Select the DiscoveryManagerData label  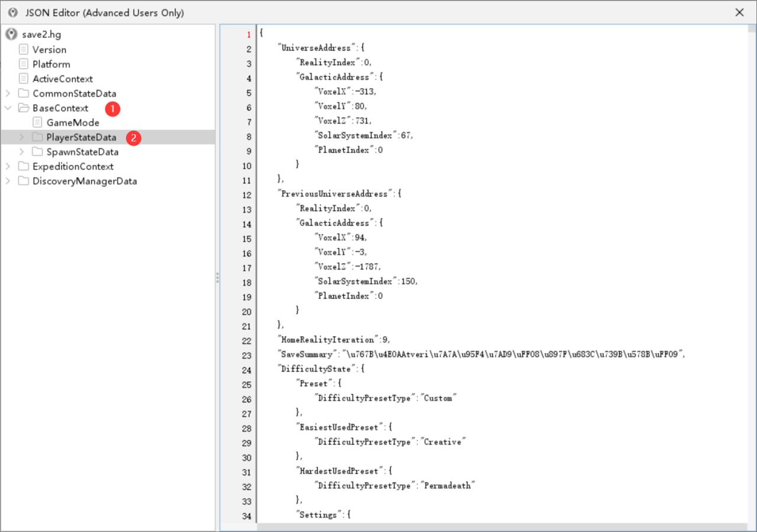[x=85, y=181]
